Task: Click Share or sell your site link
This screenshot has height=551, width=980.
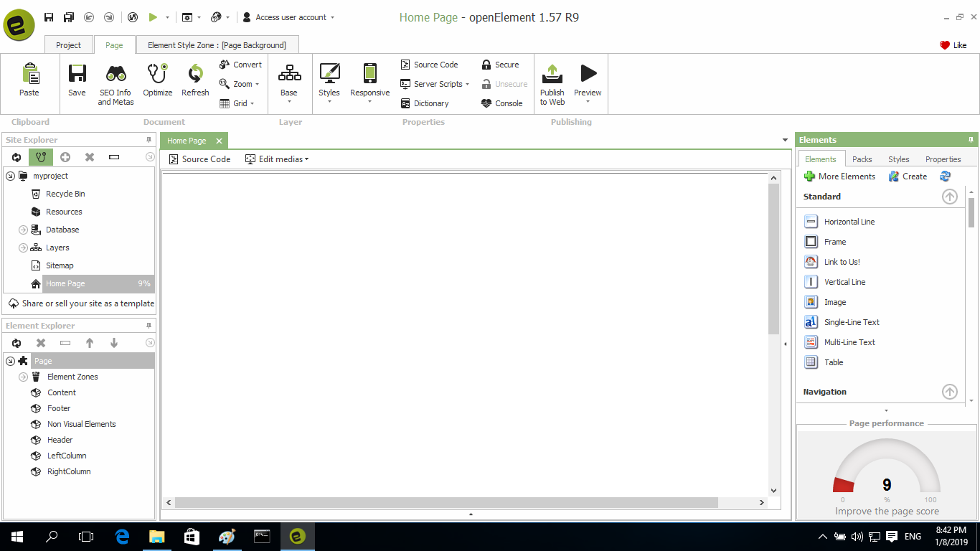Action: (x=82, y=303)
